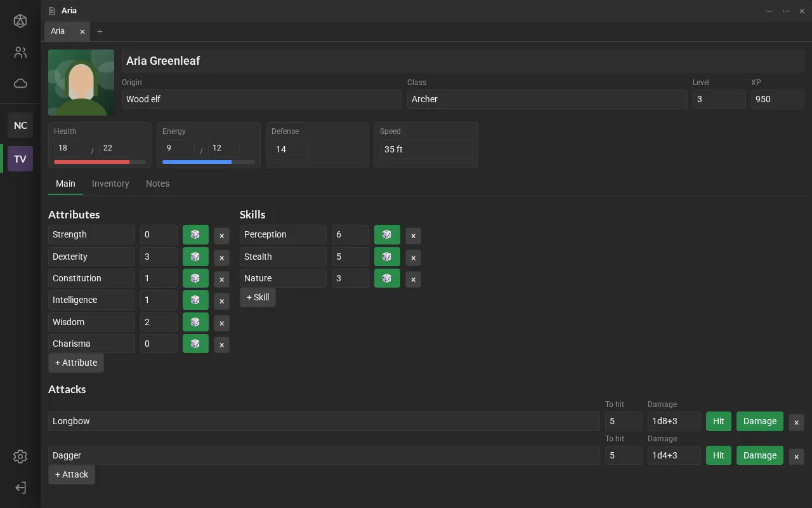Screen dimensions: 812x508
Task: Edit Dagger damage formula 1d4+3
Action: [674, 456]
